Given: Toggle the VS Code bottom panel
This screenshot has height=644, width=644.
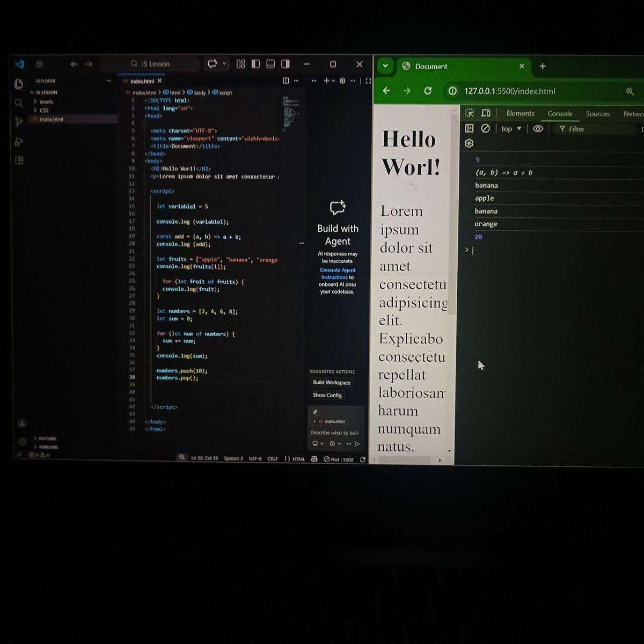Looking at the screenshot, I should (x=270, y=64).
